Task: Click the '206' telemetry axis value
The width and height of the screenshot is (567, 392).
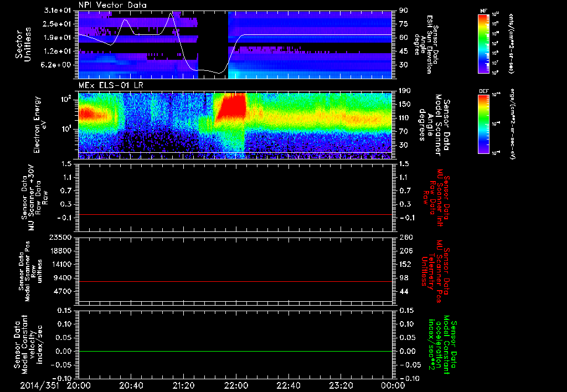Action: (405, 251)
